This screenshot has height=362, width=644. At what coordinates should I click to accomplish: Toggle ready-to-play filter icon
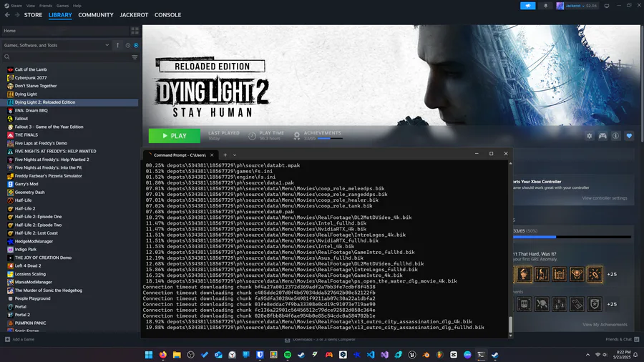tap(136, 45)
